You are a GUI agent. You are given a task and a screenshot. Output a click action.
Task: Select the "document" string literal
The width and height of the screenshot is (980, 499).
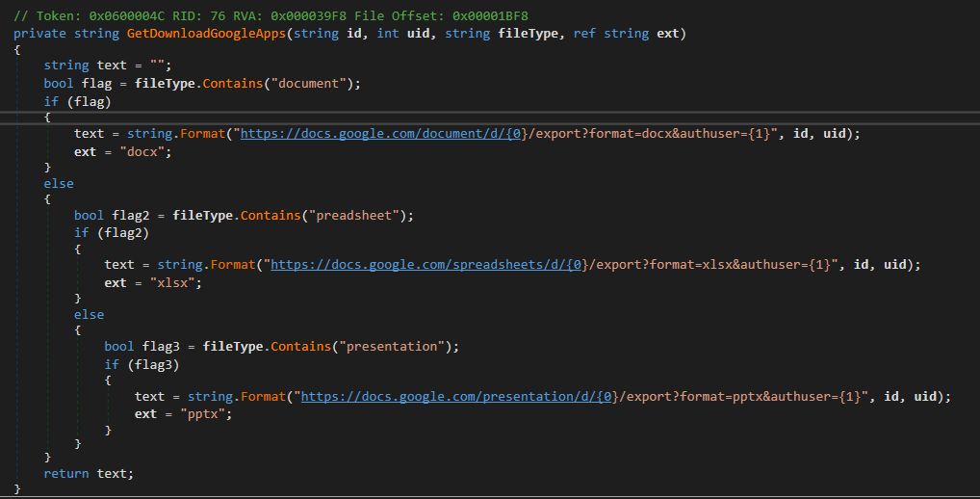click(308, 84)
